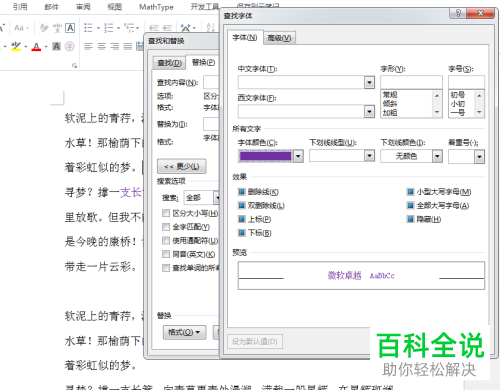Screen dimensions: 500x390
Task: Open the Font group dialog launcher
Action: [x=74, y=66]
